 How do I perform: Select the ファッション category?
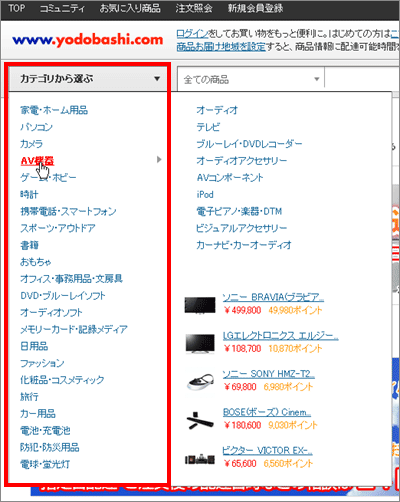point(42,363)
